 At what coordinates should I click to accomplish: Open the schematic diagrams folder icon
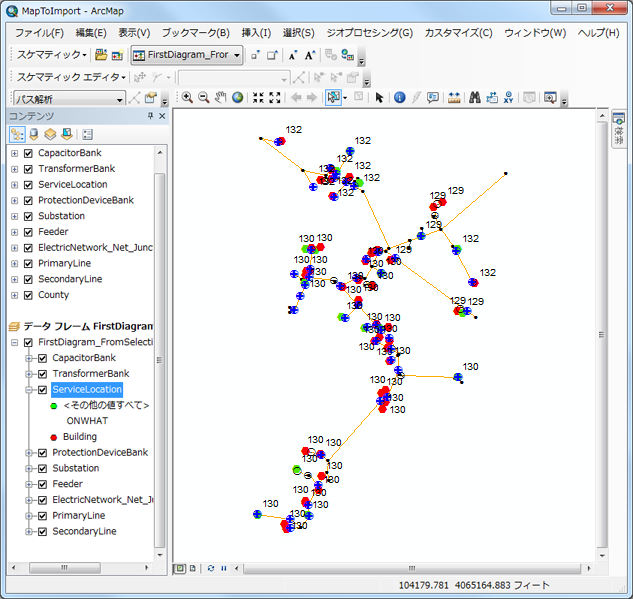[x=102, y=55]
